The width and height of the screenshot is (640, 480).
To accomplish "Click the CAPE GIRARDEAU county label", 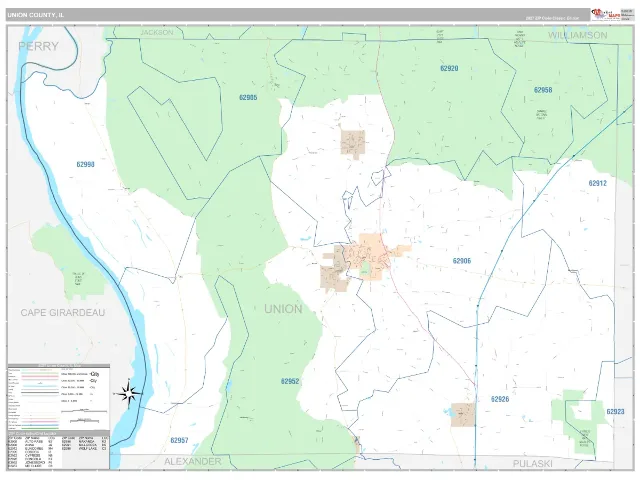I will pyautogui.click(x=62, y=313).
